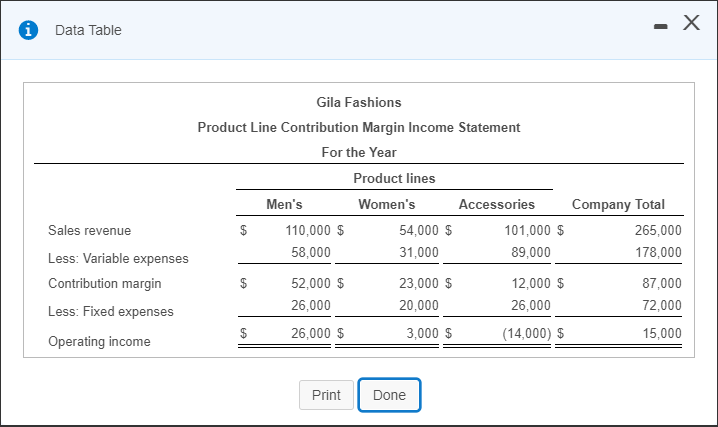Click Company Total operating income 15,000

pyautogui.click(x=662, y=333)
